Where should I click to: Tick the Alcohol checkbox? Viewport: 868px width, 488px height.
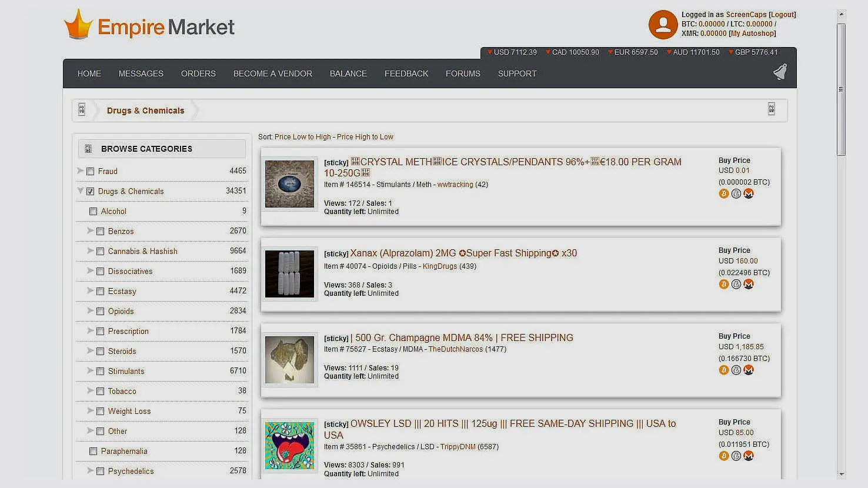point(93,212)
